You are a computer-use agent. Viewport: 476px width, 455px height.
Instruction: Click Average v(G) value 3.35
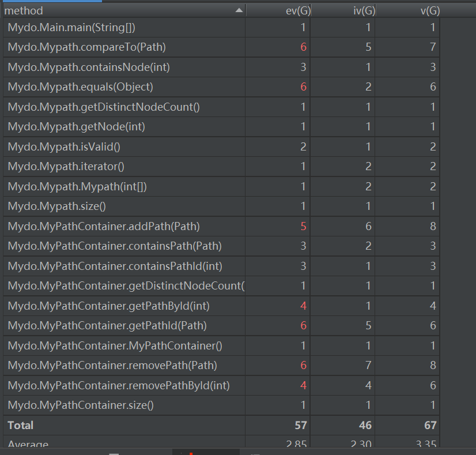tap(426, 444)
